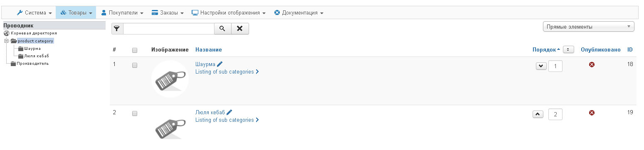The width and height of the screenshot is (644, 150).
Task: Move Шаурма down with the arrow button
Action: pos(541,66)
